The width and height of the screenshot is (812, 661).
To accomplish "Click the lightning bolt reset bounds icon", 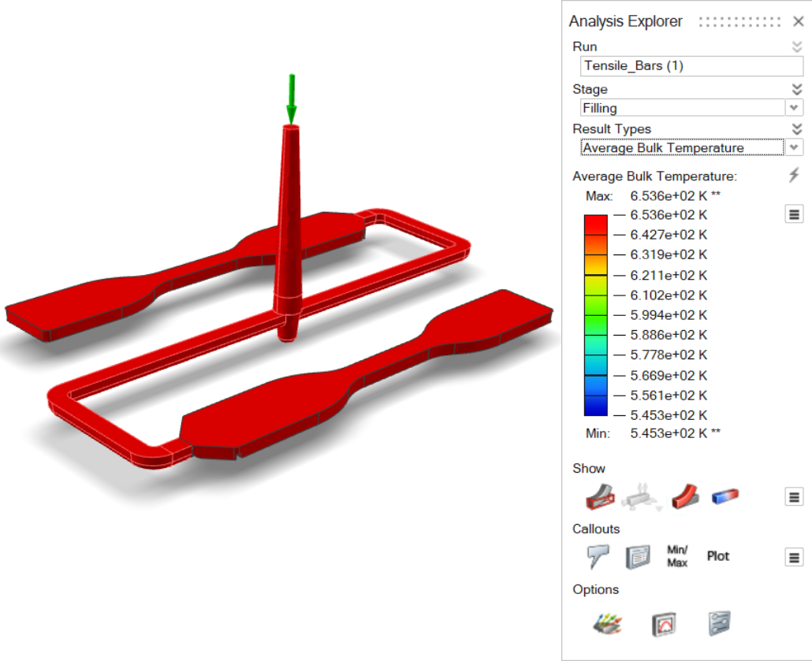I will coord(794,175).
